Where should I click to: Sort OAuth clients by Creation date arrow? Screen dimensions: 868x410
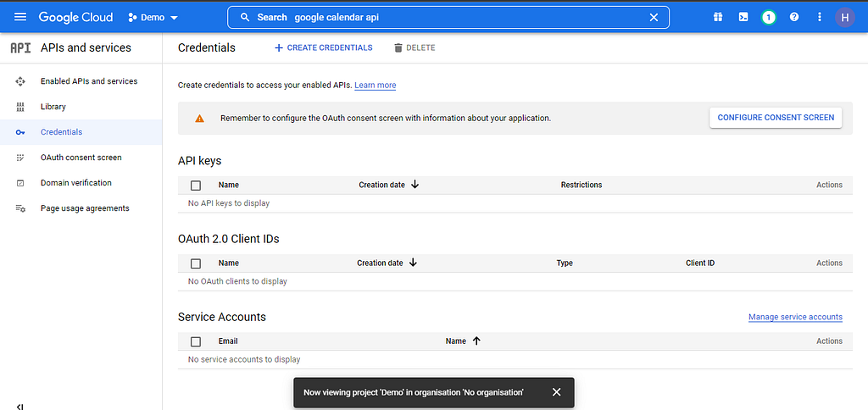413,263
